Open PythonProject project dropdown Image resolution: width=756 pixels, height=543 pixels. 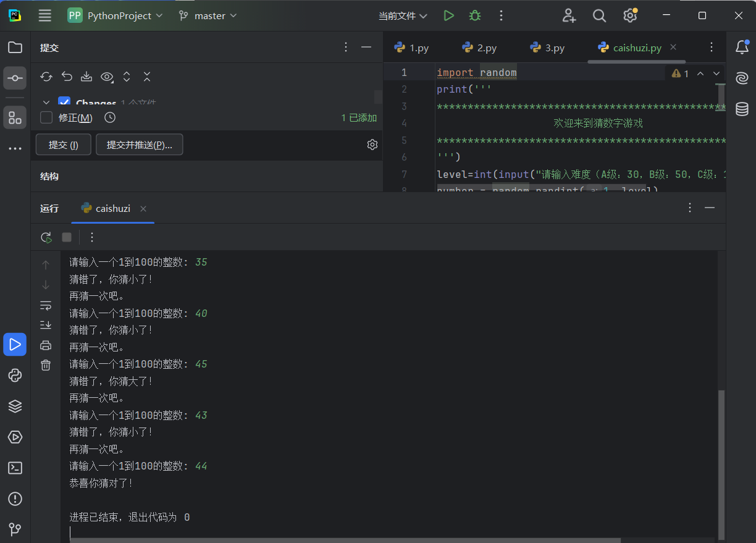tap(115, 15)
